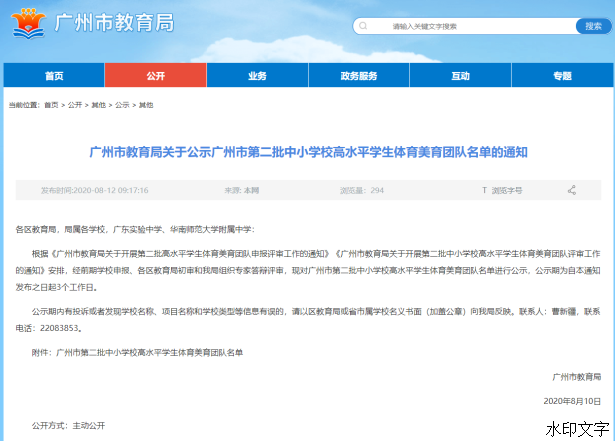
Task: Click the 2020年8月10日 date line
Action: pyautogui.click(x=572, y=401)
